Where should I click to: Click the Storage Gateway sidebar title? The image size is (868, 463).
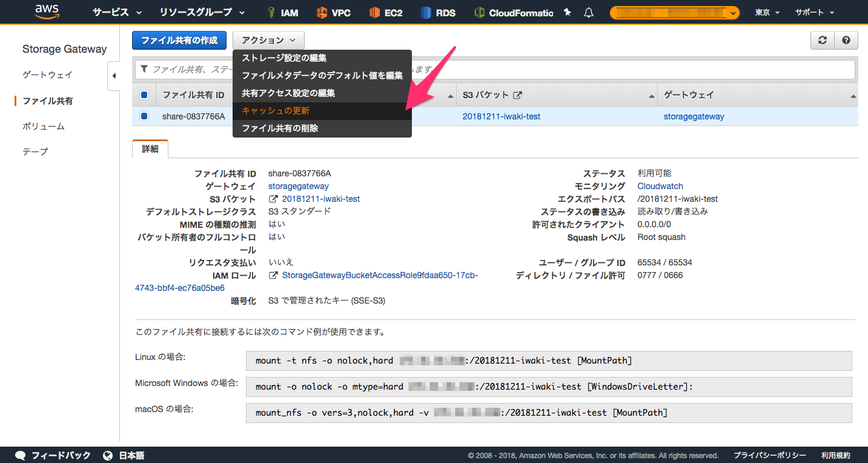tap(64, 49)
